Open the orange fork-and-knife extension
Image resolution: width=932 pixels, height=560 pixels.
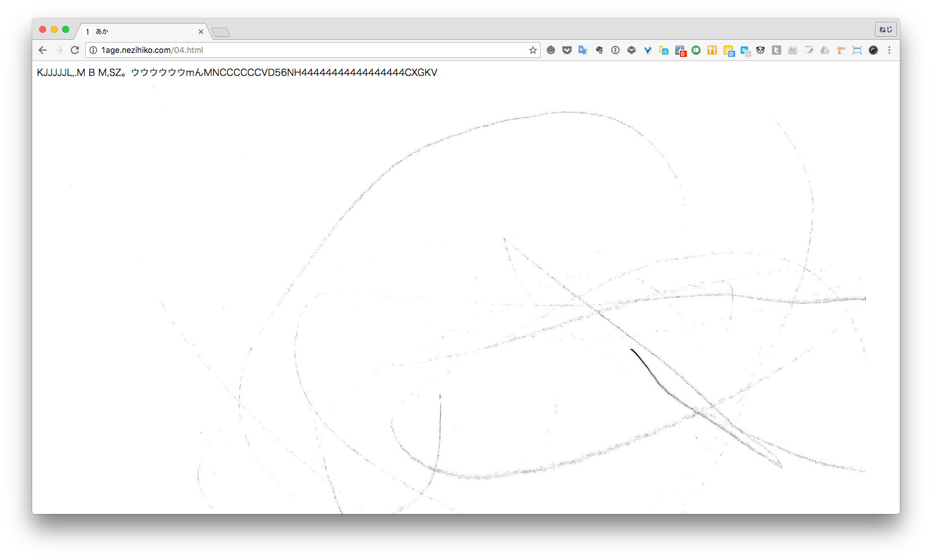(x=712, y=50)
